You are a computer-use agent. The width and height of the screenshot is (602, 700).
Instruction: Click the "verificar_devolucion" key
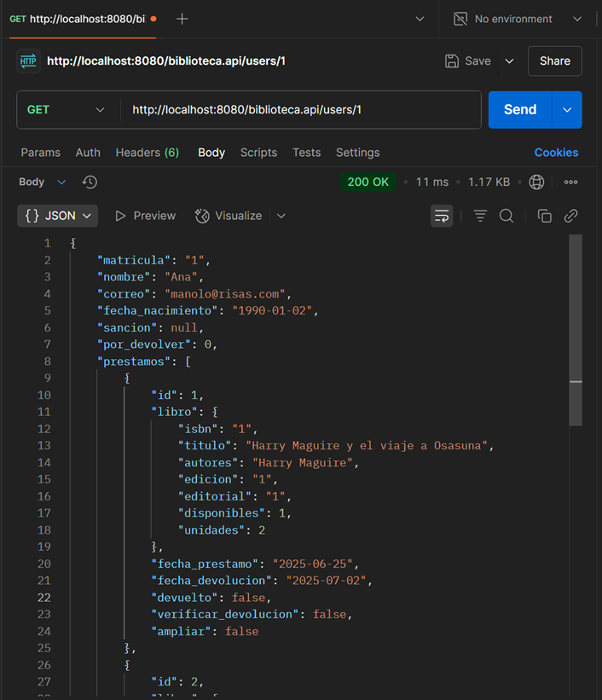coord(224,615)
